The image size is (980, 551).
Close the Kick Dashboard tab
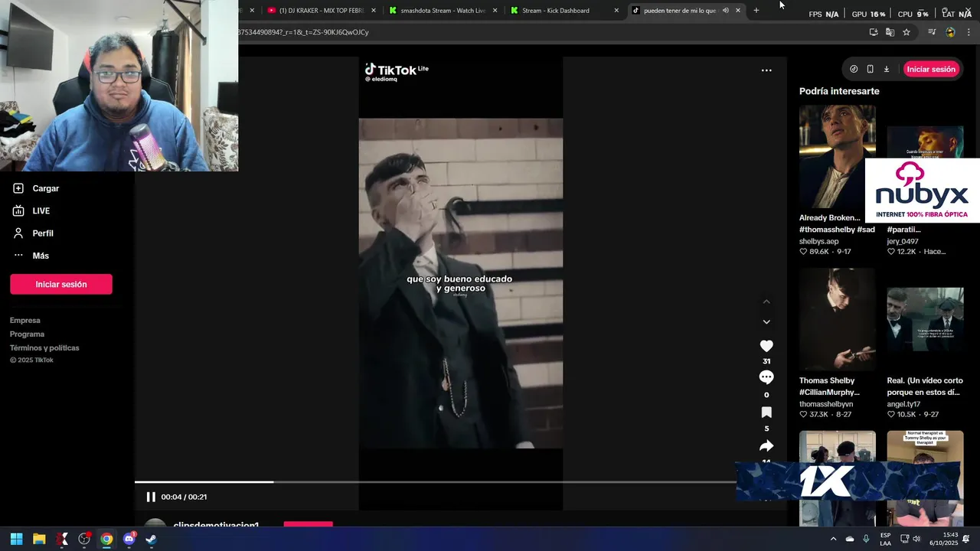click(x=616, y=11)
